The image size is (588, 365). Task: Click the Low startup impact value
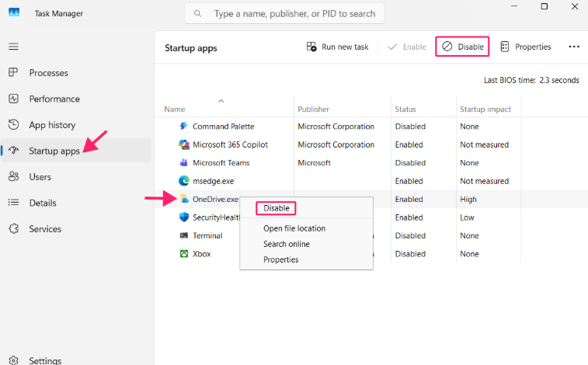[x=467, y=217]
